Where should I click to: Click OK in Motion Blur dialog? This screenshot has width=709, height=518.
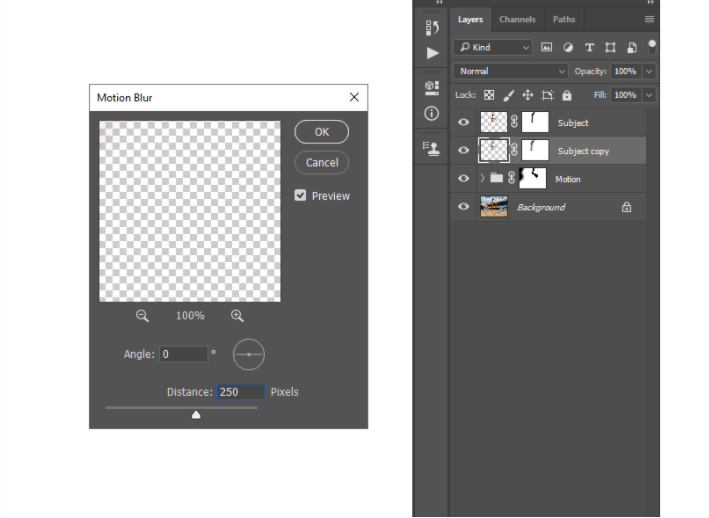click(321, 132)
